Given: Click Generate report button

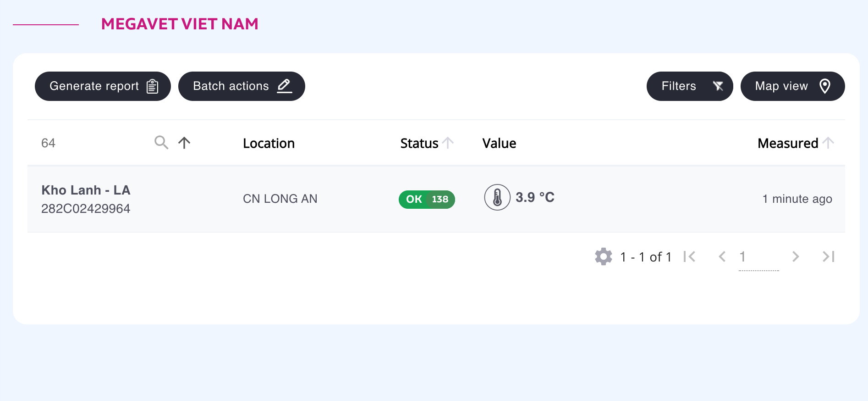Looking at the screenshot, I should coord(103,86).
